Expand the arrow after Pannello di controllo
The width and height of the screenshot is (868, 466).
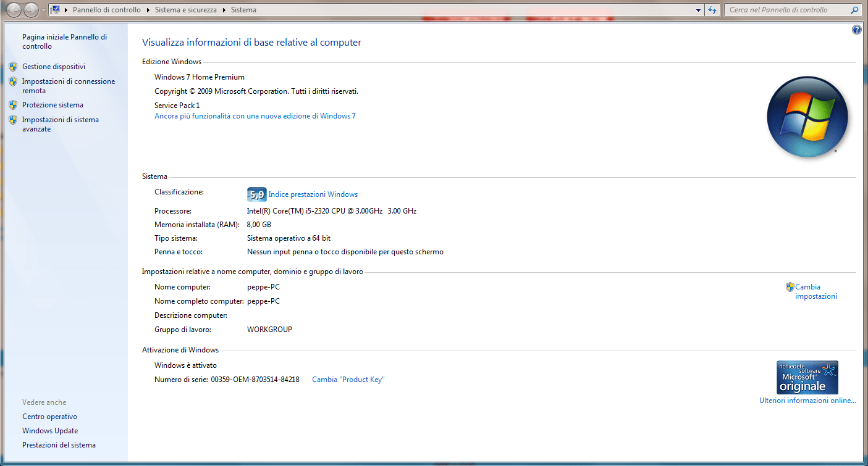(x=148, y=10)
